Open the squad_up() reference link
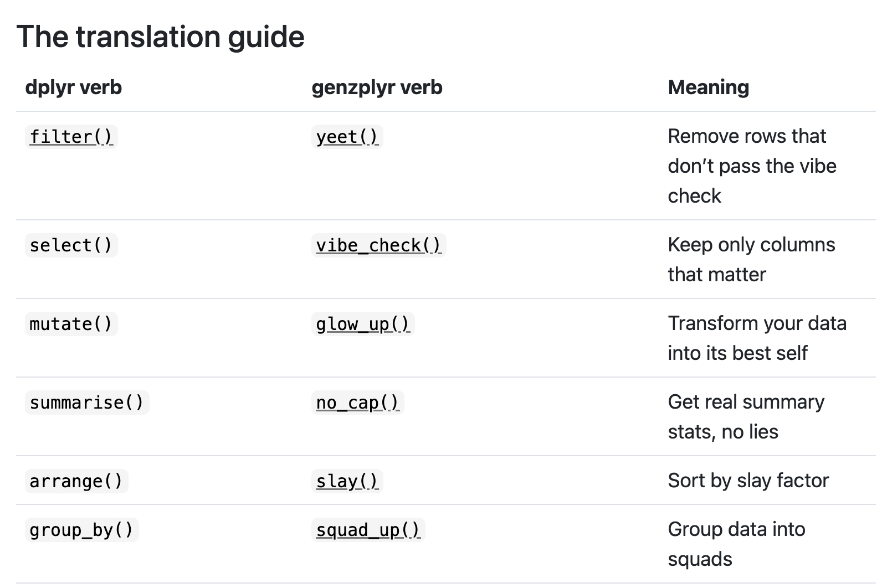This screenshot has height=588, width=882. [367, 530]
